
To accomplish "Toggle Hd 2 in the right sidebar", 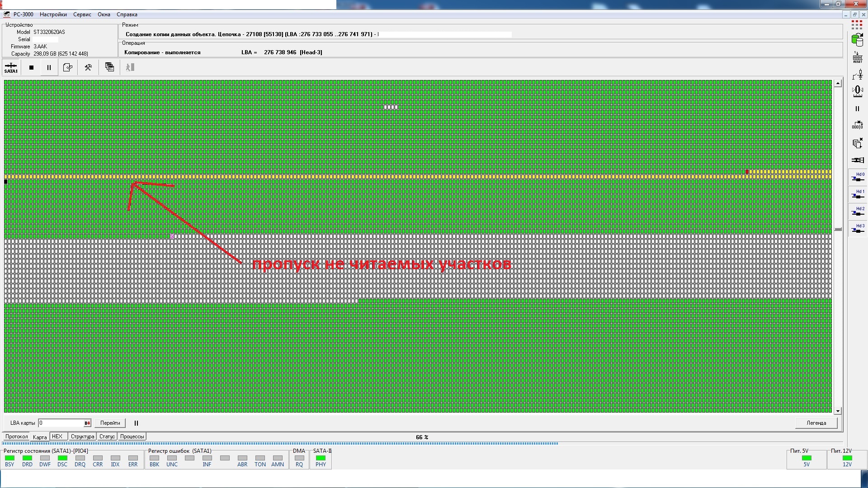I will 858,211.
